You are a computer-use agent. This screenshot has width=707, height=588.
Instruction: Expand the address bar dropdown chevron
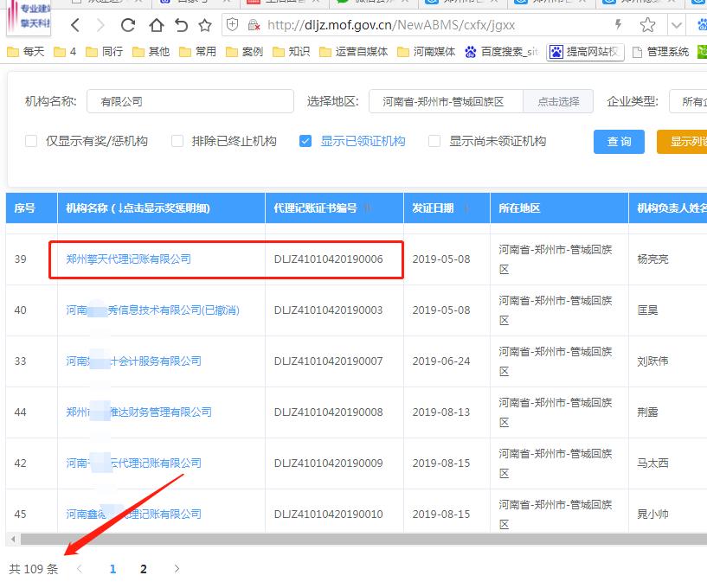(677, 25)
